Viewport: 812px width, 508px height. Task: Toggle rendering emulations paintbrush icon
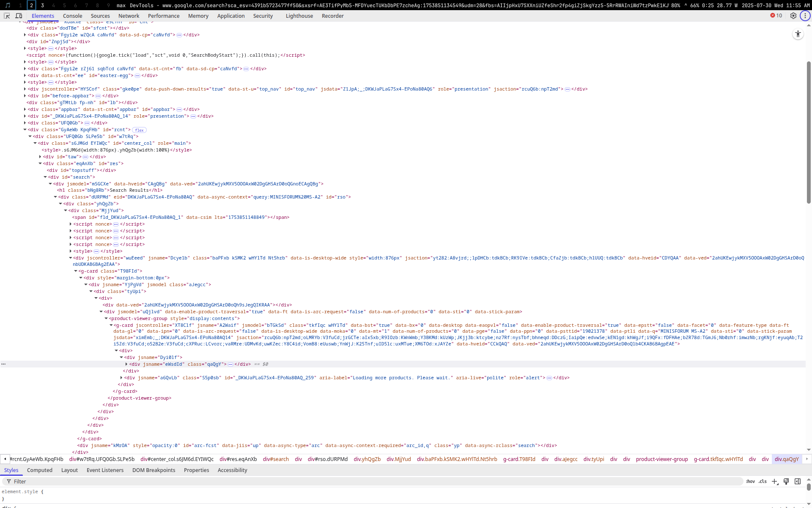[x=786, y=481]
